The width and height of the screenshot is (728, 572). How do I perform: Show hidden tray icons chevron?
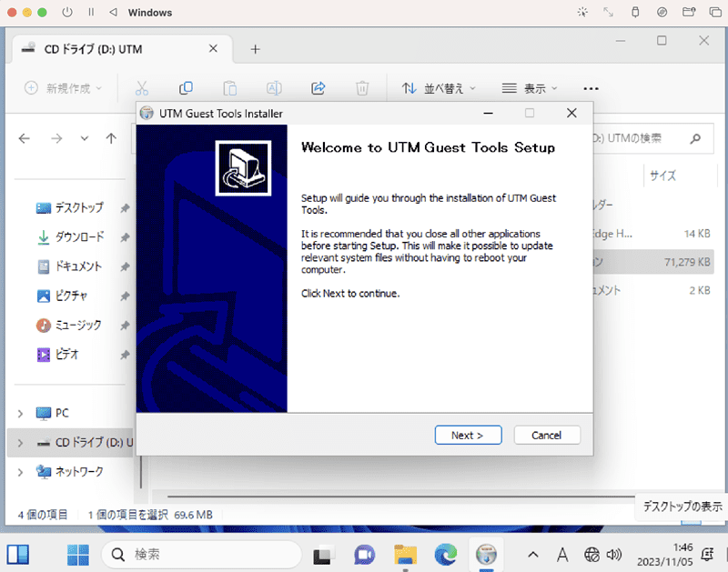pos(533,555)
